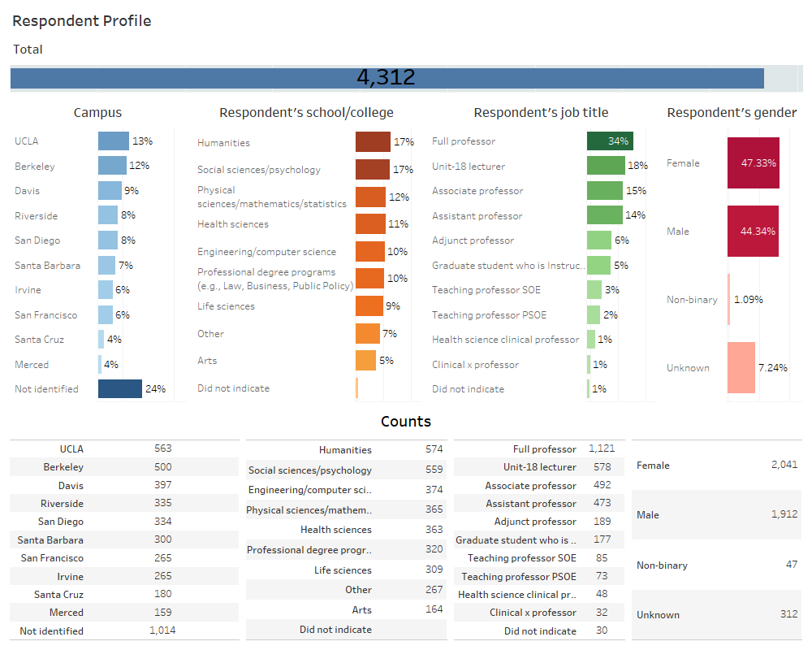Click the Health sciences category label
812x650 pixels.
(234, 223)
